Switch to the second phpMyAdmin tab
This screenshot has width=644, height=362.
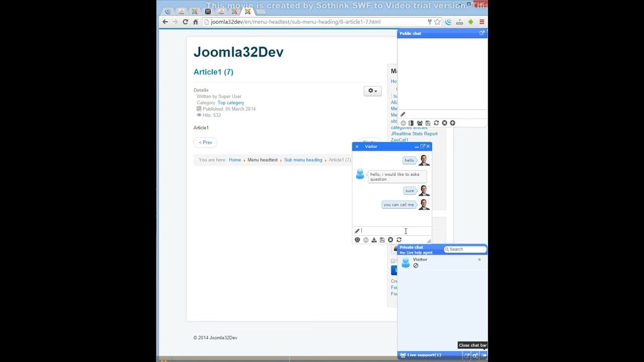221,11
